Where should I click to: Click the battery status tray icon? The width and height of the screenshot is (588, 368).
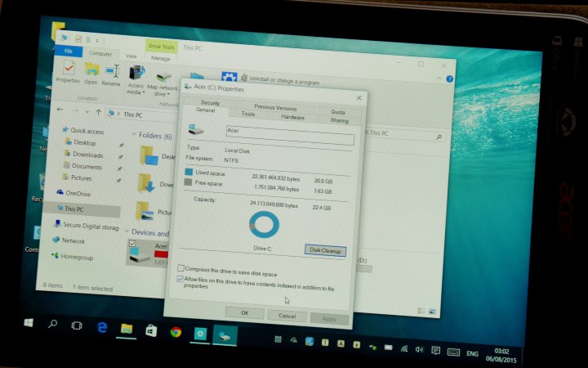tap(388, 348)
